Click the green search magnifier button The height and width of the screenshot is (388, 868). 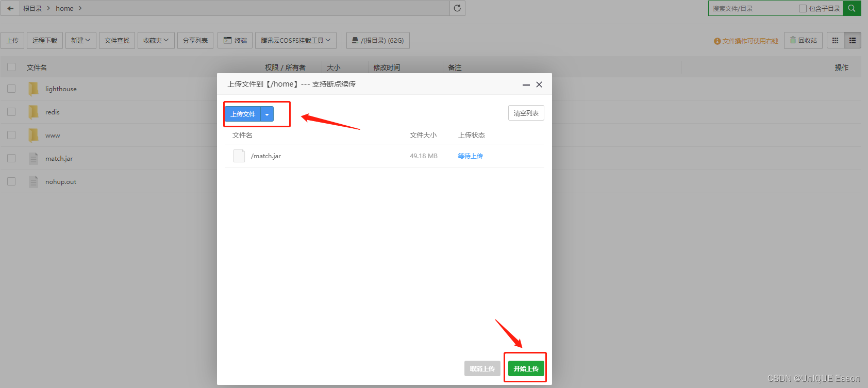point(852,8)
